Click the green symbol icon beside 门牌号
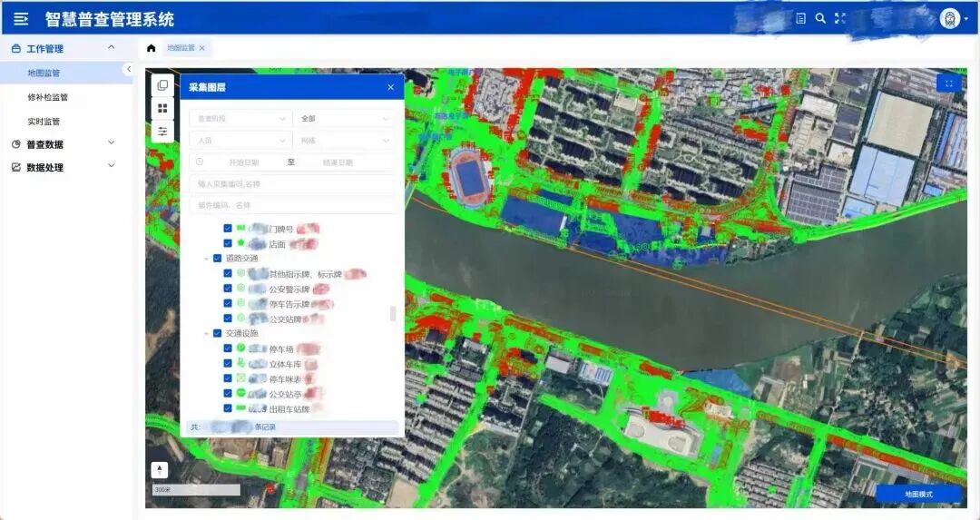The width and height of the screenshot is (980, 520). 240,228
